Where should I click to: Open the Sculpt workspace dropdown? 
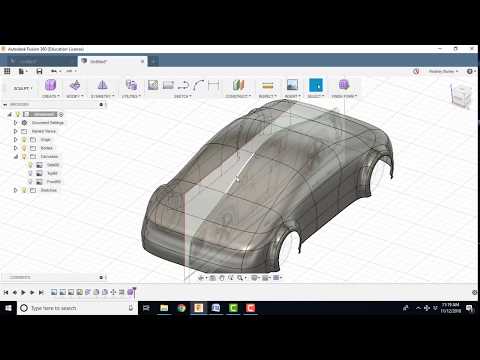pyautogui.click(x=23, y=88)
